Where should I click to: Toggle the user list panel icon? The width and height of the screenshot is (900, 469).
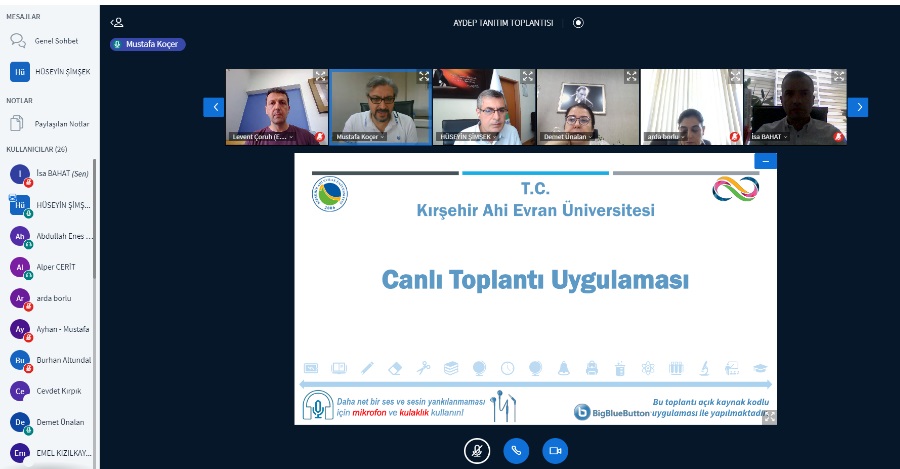(x=117, y=22)
